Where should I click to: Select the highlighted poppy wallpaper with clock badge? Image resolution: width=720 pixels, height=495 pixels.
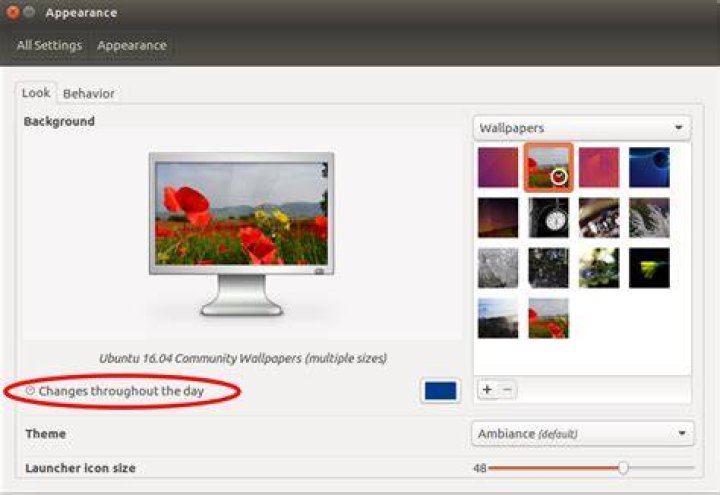pyautogui.click(x=548, y=167)
